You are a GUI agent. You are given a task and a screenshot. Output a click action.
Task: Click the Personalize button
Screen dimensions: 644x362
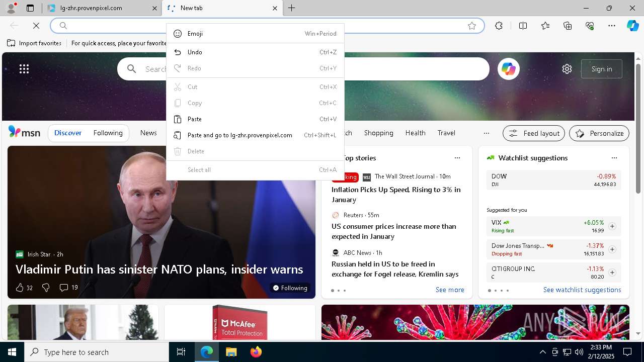(599, 133)
